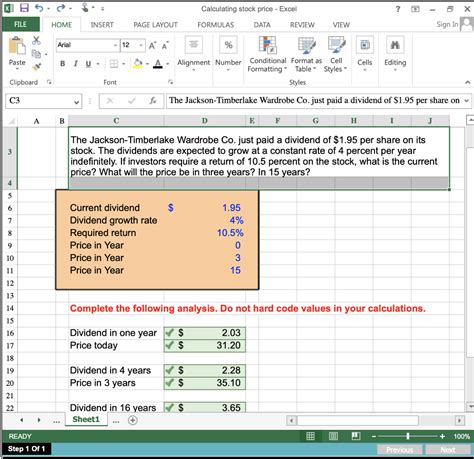The width and height of the screenshot is (474, 459).
Task: Select the Sheet1 worksheet tab
Action: (86, 419)
